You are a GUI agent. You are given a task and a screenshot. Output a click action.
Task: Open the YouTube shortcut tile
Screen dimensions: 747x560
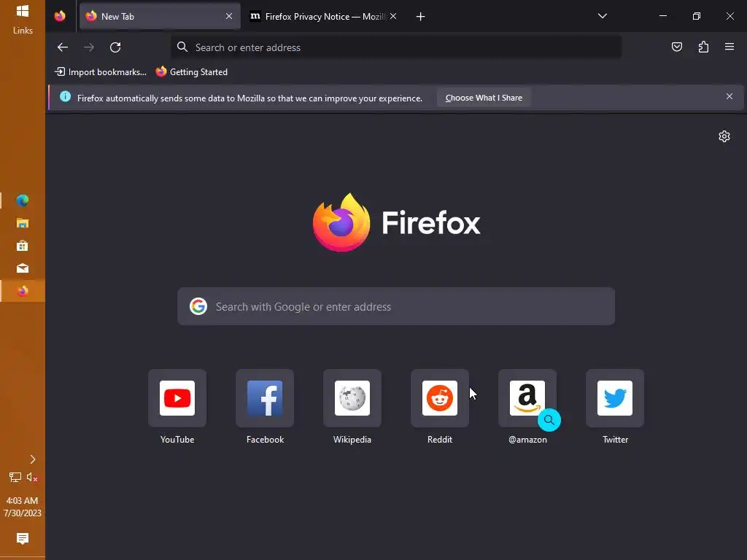coord(177,398)
